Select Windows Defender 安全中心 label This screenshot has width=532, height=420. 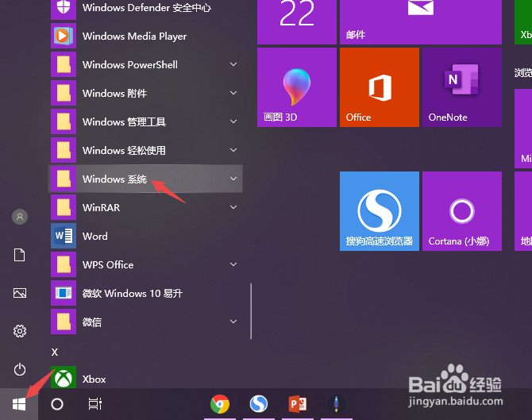tap(147, 7)
